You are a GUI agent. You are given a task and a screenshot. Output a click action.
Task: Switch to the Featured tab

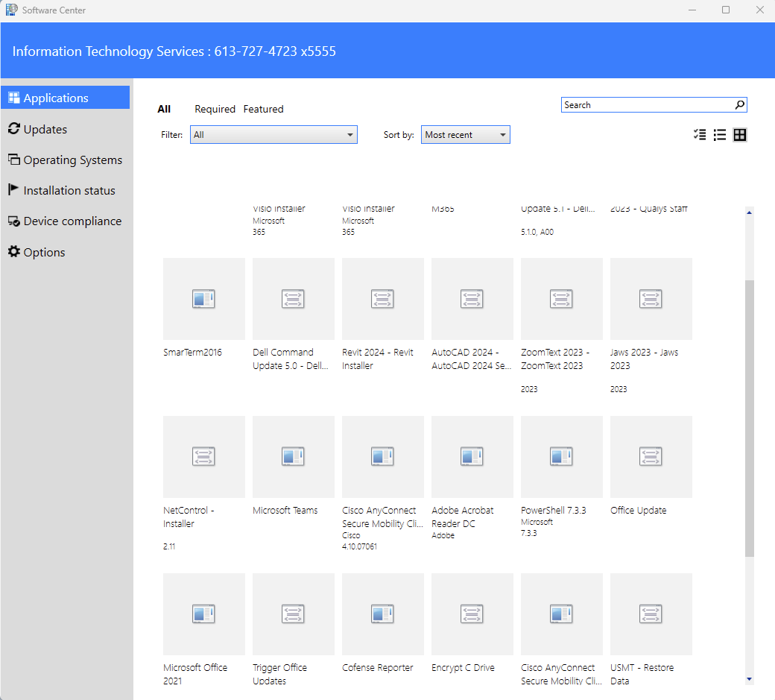[x=263, y=109]
